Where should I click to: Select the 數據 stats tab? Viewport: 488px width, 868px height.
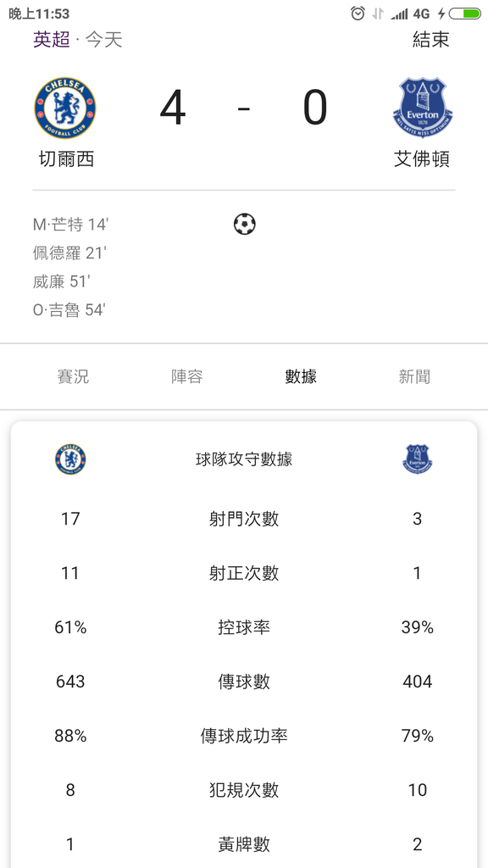pyautogui.click(x=301, y=376)
